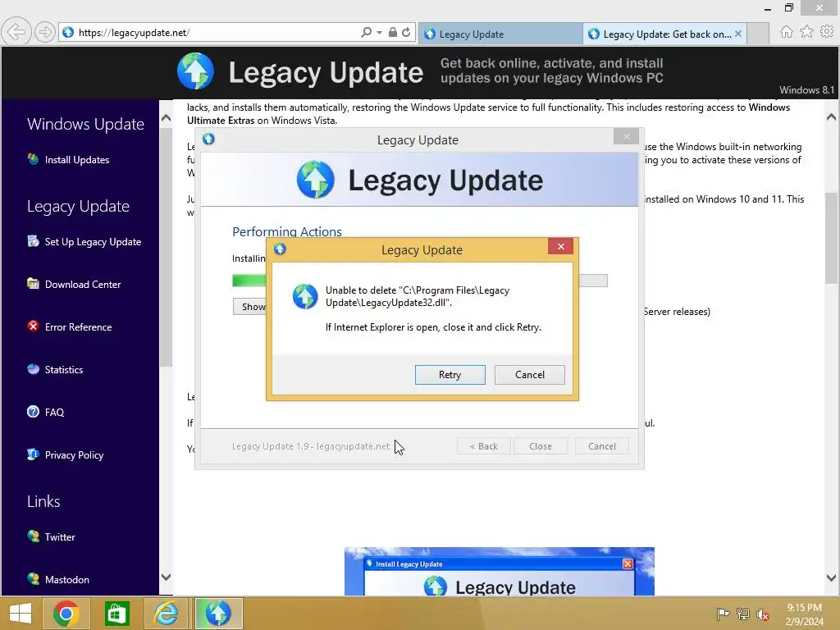The width and height of the screenshot is (840, 630).
Task: Click the Install Updates sidebar icon
Action: (33, 159)
